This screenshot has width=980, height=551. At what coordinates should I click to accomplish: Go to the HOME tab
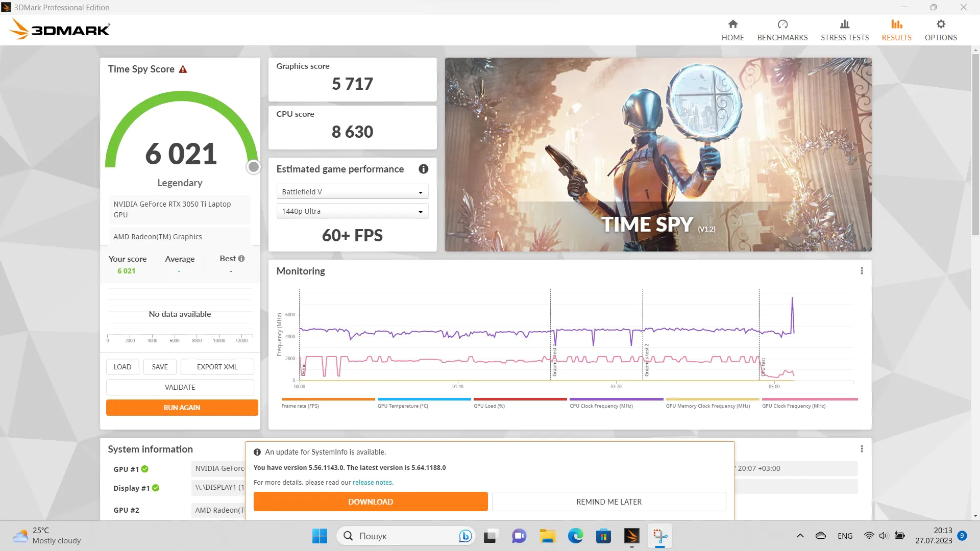click(x=732, y=30)
